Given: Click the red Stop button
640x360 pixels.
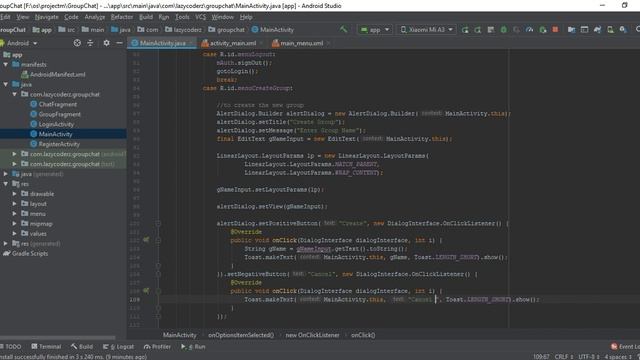Looking at the screenshot, I should click(555, 29).
